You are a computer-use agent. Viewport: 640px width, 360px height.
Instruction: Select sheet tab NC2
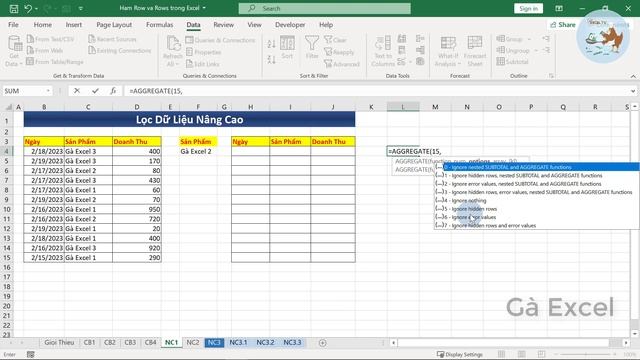193,342
